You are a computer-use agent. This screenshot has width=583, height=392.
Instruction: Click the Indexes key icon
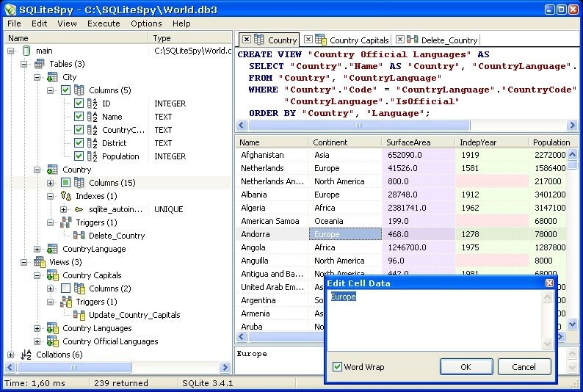66,196
